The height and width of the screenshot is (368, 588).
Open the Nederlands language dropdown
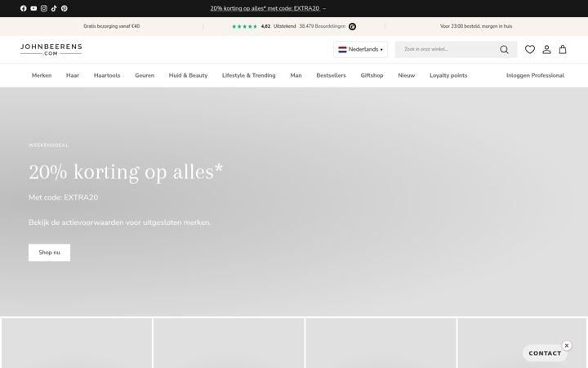(360, 50)
